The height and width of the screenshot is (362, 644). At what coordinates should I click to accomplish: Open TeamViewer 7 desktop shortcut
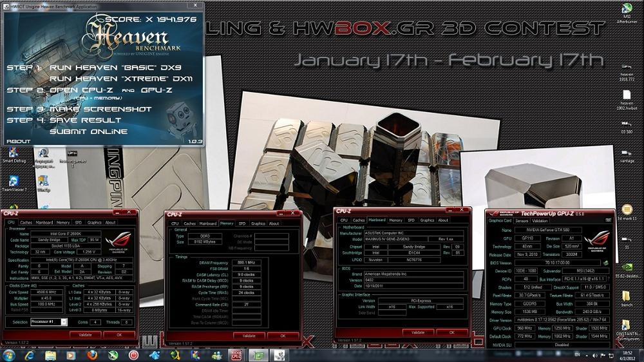14,184
